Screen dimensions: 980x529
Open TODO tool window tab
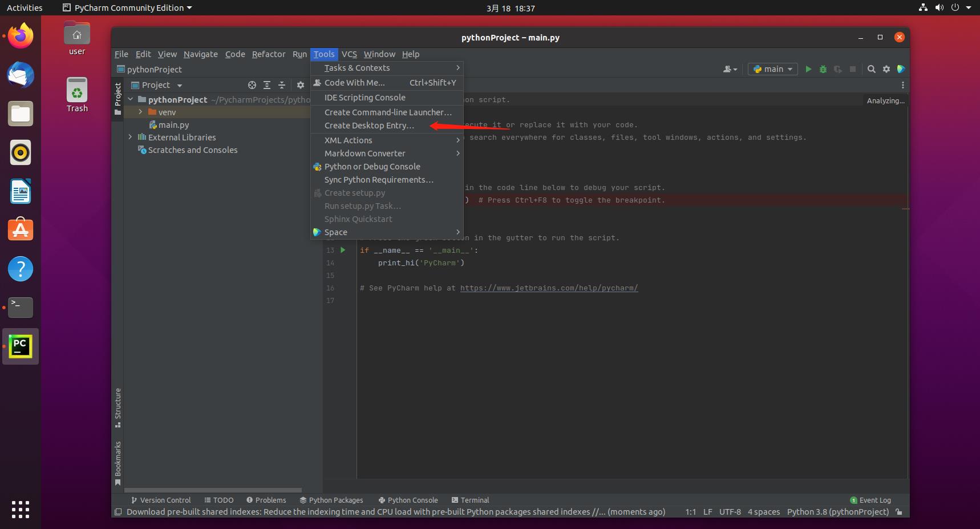coord(219,500)
